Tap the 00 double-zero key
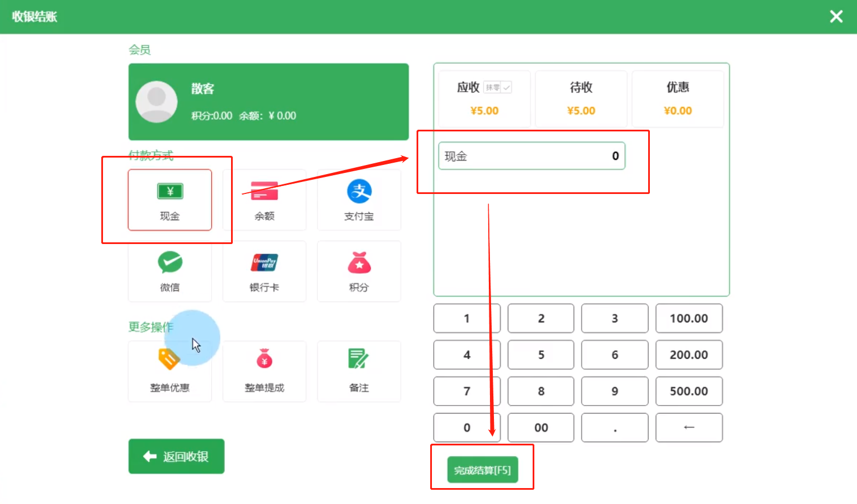 pos(541,428)
